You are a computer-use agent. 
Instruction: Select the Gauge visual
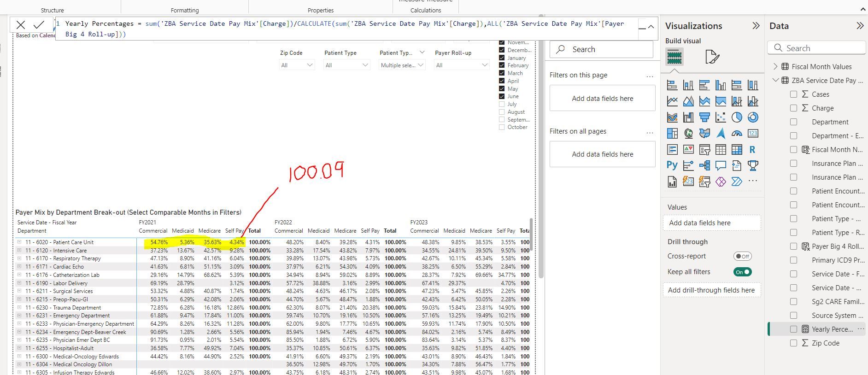[737, 133]
